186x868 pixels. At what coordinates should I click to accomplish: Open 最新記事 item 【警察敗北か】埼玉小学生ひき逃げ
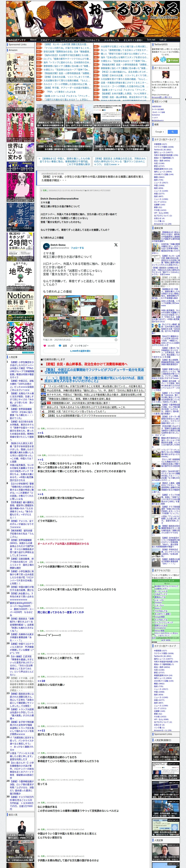(165, 237)
